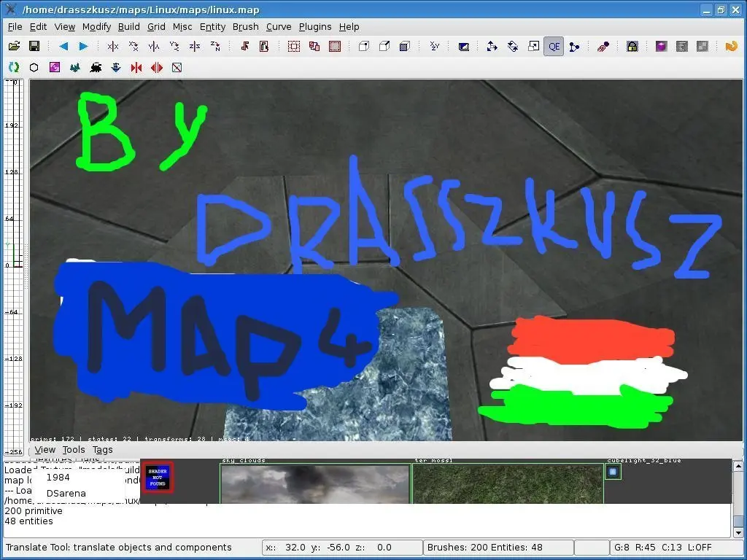
Task: Click the orange refresh icon at toolbar end
Action: tap(731, 46)
